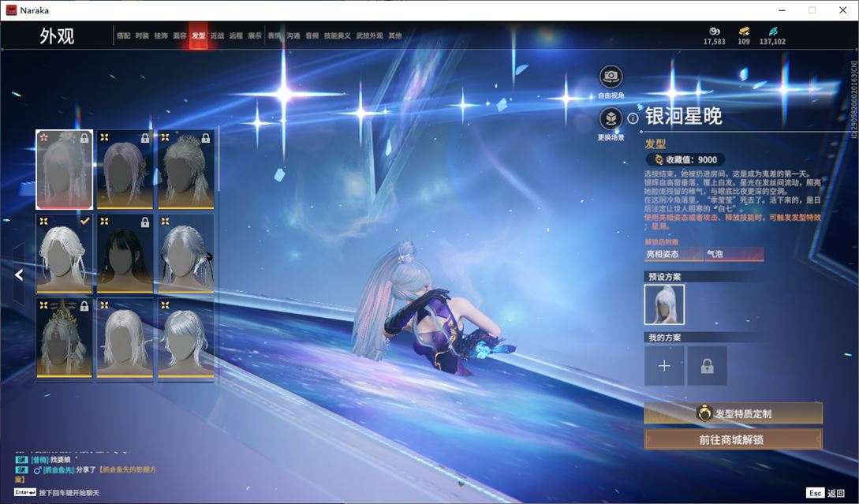Screen dimensions: 859x504
Task: Switch to the 挂饰 tab
Action: pos(160,35)
